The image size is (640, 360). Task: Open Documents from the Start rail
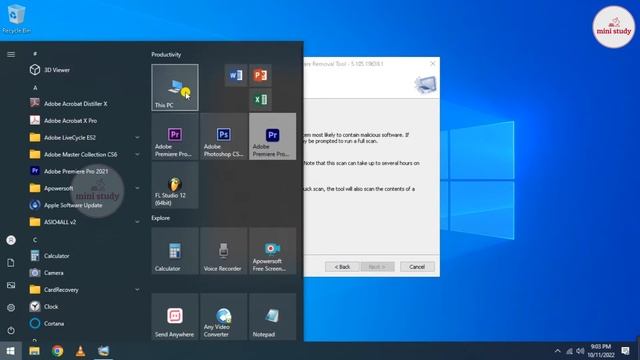point(11,263)
